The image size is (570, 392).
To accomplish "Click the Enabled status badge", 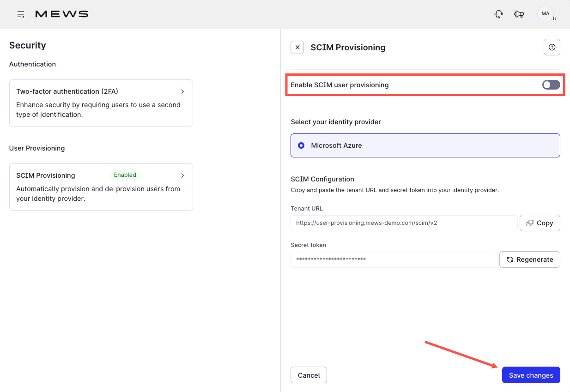I will click(x=125, y=175).
